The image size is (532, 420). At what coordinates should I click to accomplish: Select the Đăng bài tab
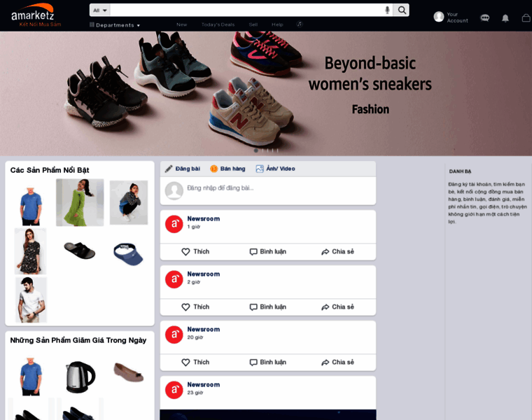pos(183,169)
